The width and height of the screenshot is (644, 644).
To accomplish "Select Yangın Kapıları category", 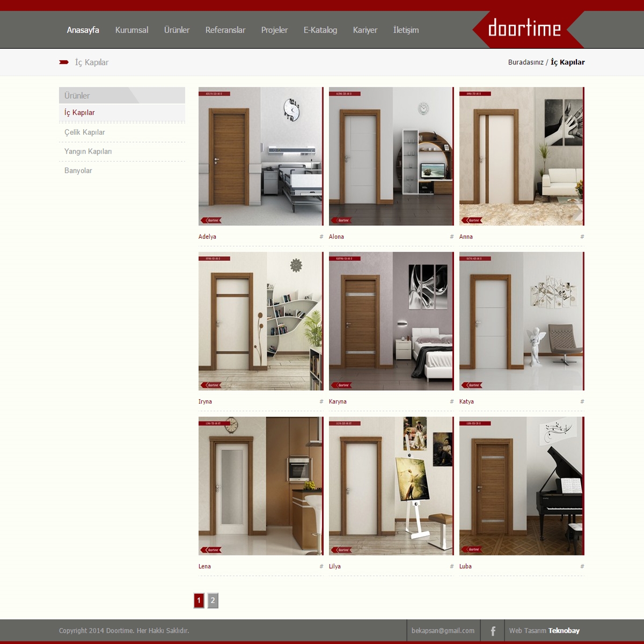I will click(88, 151).
